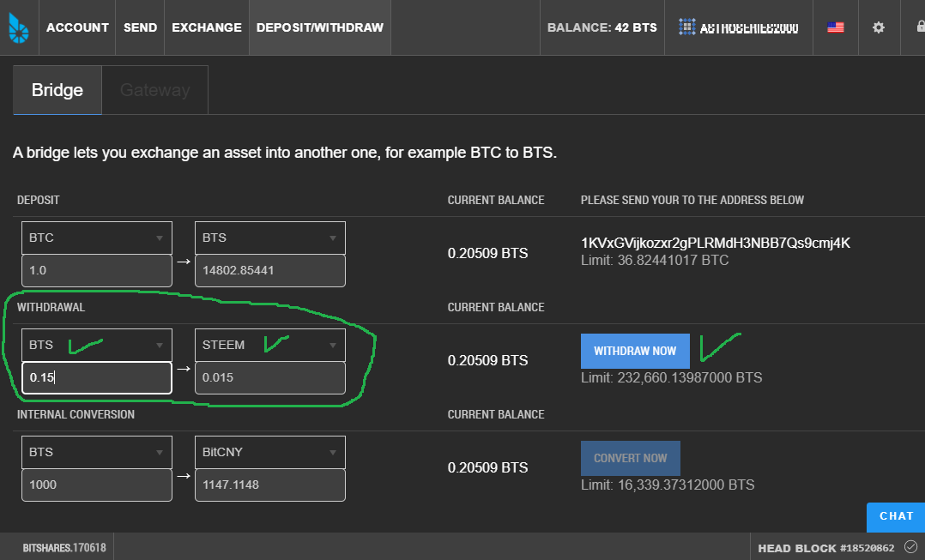This screenshot has height=560, width=925.
Task: Click the BTC deposit address text
Action: click(715, 243)
